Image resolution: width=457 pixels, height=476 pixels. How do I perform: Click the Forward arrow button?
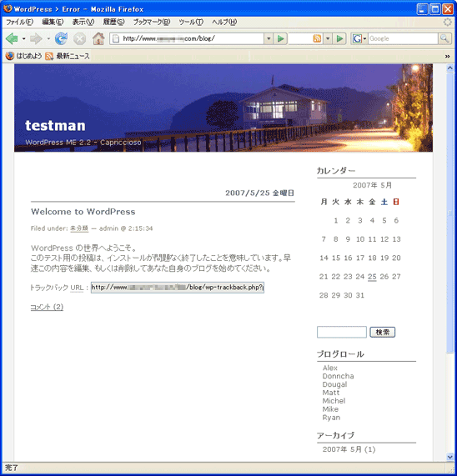click(x=36, y=38)
